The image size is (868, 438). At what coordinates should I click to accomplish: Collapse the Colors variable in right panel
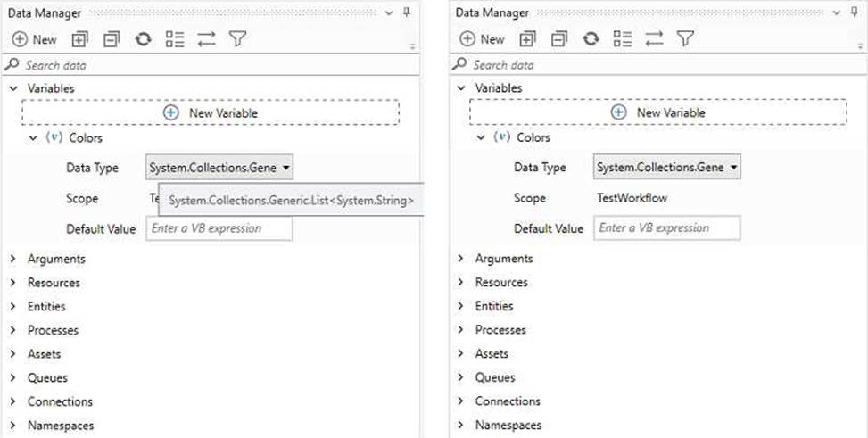[481, 137]
